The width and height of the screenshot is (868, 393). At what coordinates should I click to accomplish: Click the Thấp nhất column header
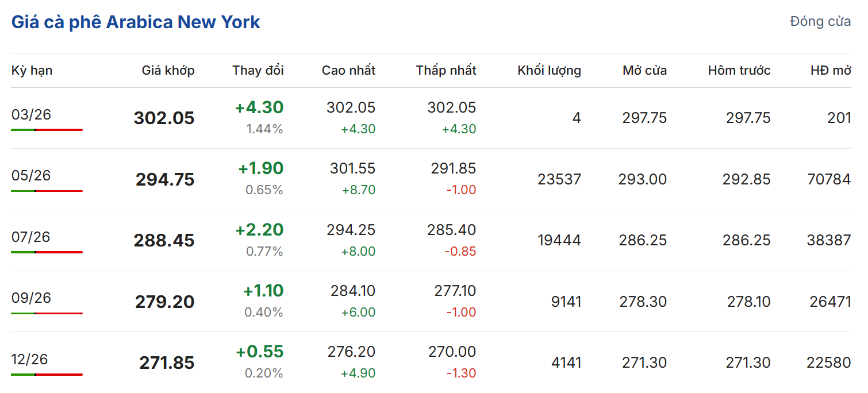(446, 71)
